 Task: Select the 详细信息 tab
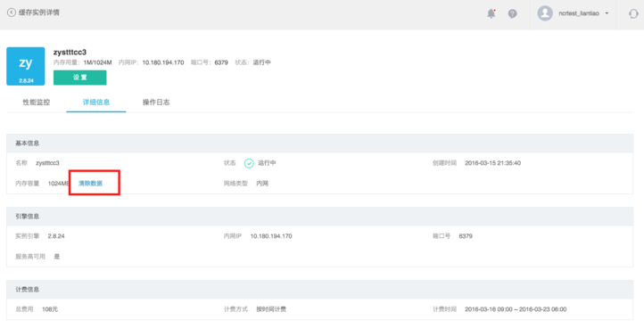96,102
